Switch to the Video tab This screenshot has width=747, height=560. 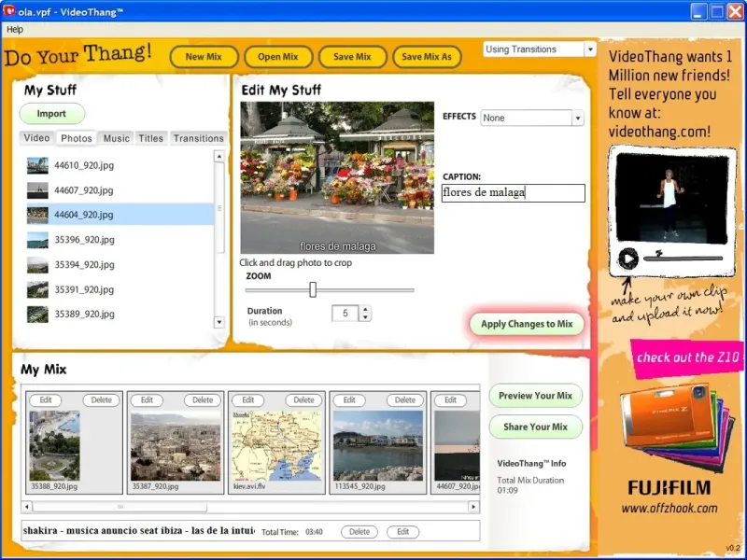click(x=36, y=138)
